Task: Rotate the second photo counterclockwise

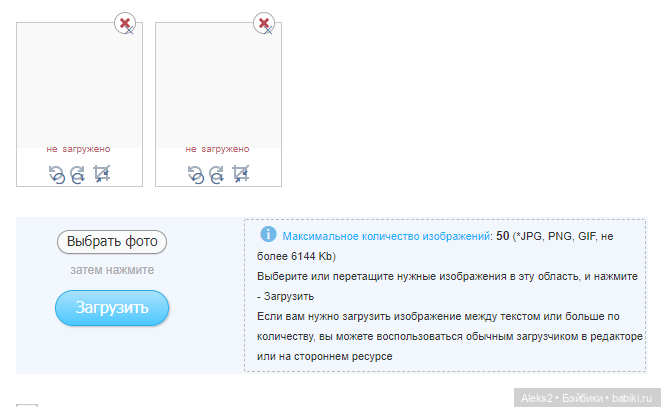Action: pos(196,175)
